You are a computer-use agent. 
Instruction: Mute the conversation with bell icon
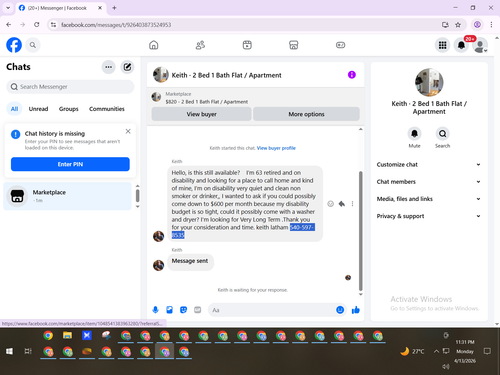[x=414, y=134]
